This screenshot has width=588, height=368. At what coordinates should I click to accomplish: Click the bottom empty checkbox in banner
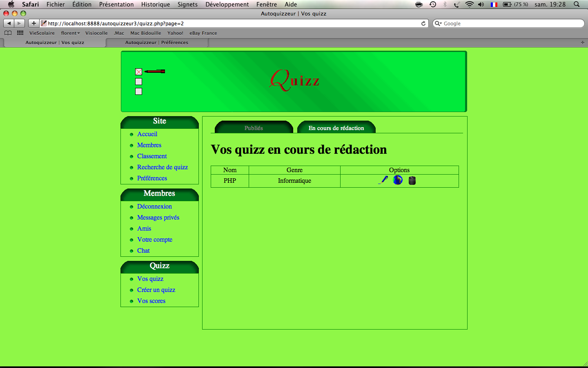tap(138, 92)
